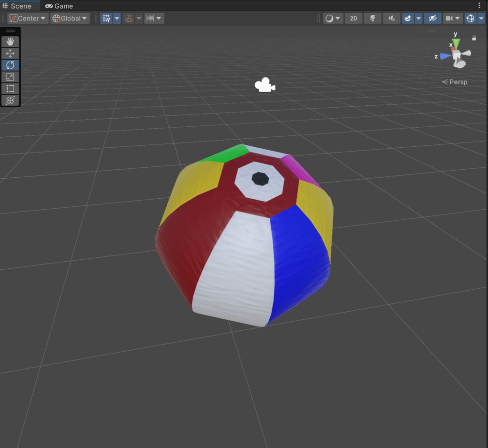Open the Gizmos dropdown arrow

(x=481, y=18)
